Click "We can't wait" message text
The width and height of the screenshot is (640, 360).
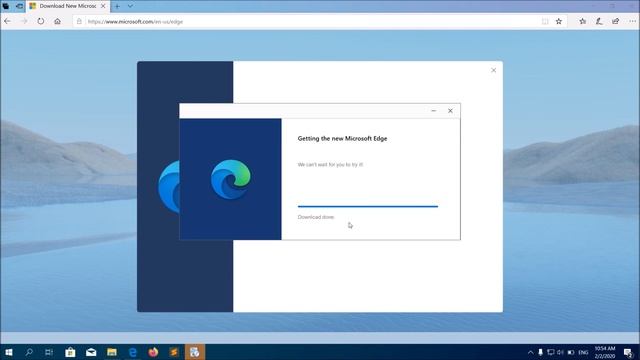330,164
